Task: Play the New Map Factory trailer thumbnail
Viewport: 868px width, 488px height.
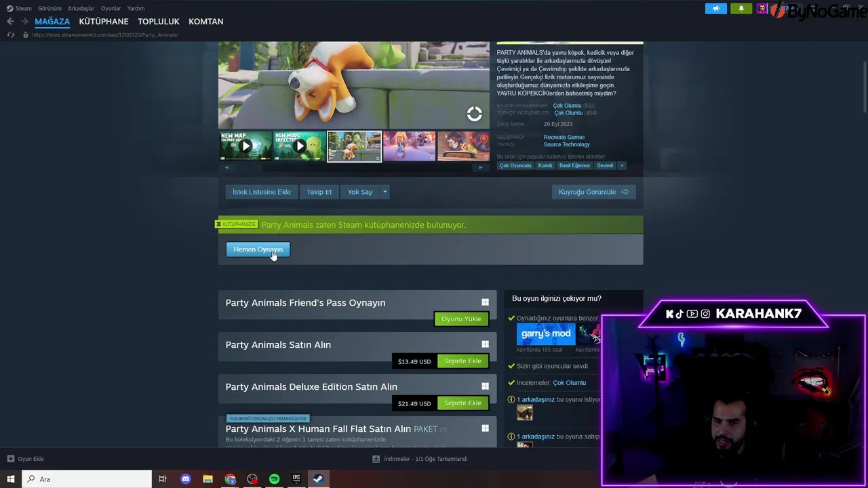Action: point(245,146)
